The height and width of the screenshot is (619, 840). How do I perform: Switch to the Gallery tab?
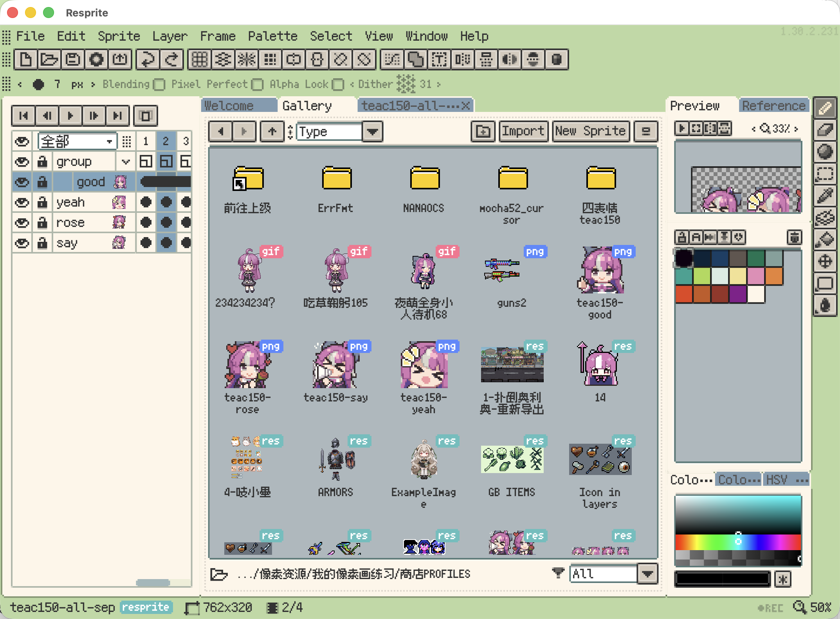(x=308, y=105)
